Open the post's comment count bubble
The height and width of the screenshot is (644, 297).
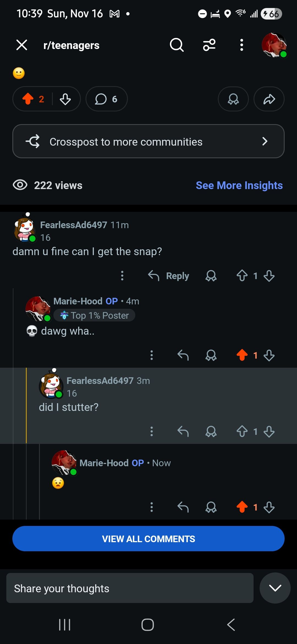click(106, 99)
